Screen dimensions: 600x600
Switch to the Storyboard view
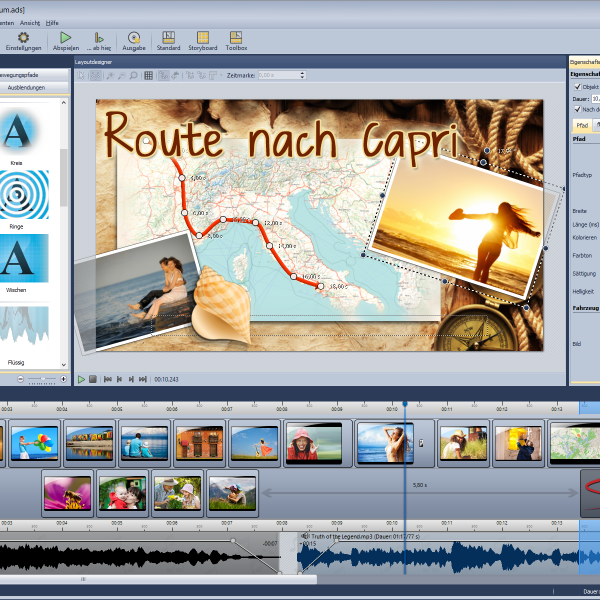click(203, 41)
